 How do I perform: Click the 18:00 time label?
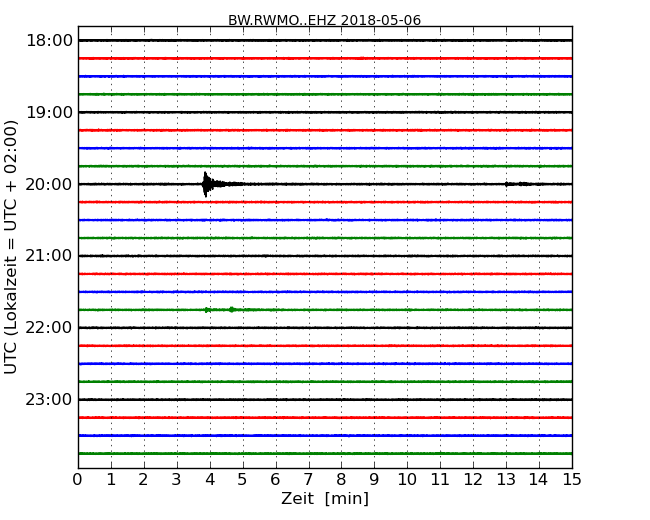pyautogui.click(x=50, y=41)
